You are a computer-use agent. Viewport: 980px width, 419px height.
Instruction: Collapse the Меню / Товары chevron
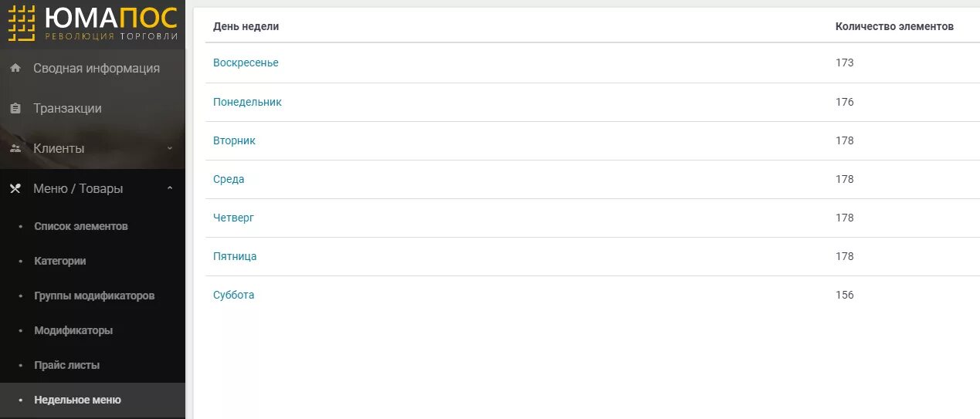coord(170,188)
